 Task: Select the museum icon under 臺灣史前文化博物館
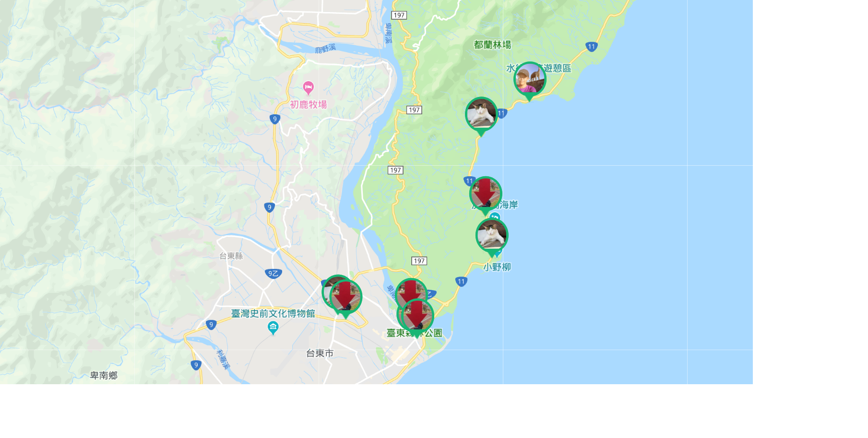[273, 328]
